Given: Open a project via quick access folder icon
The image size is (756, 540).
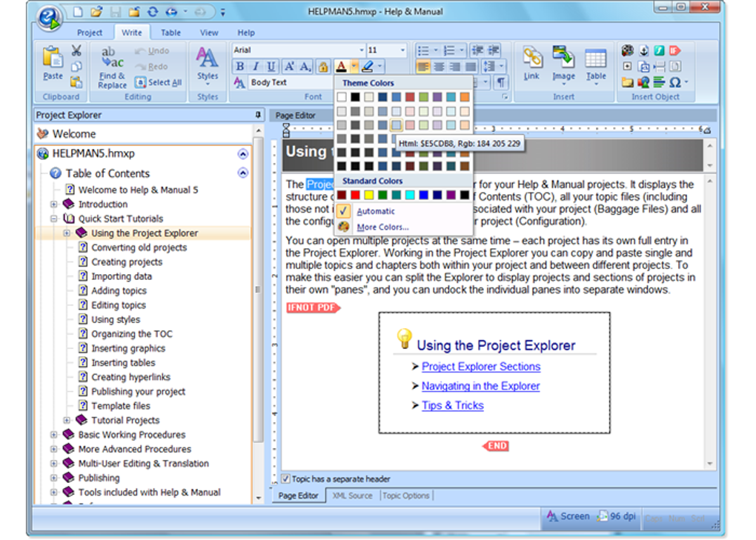Looking at the screenshot, I should 96,12.
